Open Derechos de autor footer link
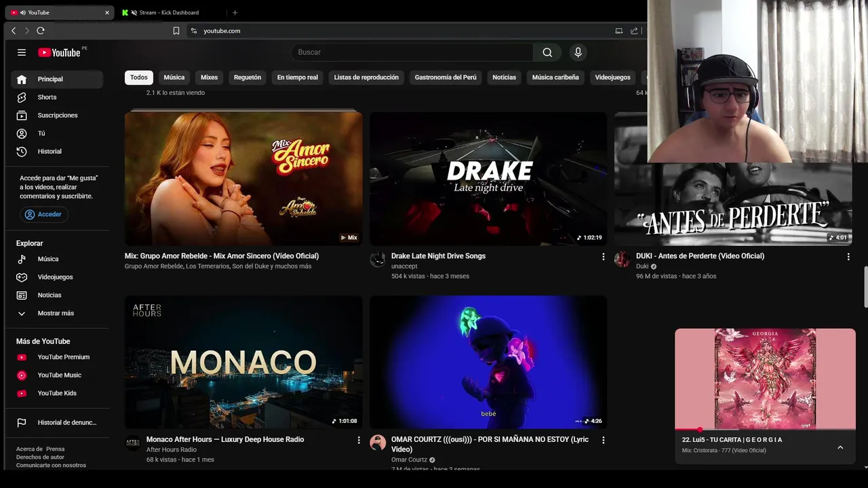This screenshot has width=868, height=488. (x=40, y=457)
